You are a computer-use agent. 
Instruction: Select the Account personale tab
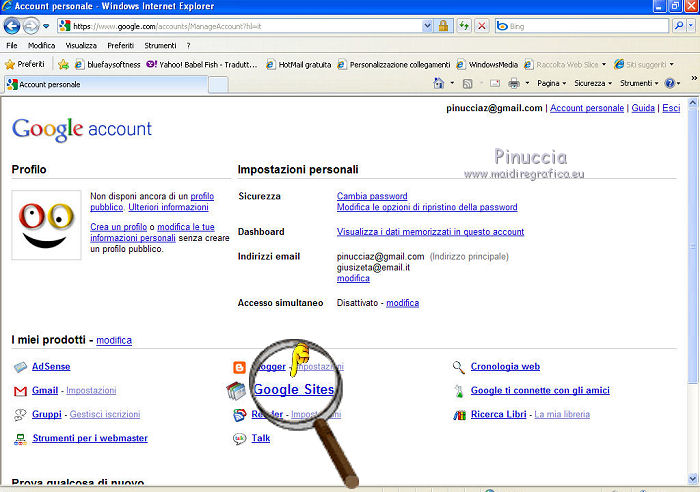105,84
